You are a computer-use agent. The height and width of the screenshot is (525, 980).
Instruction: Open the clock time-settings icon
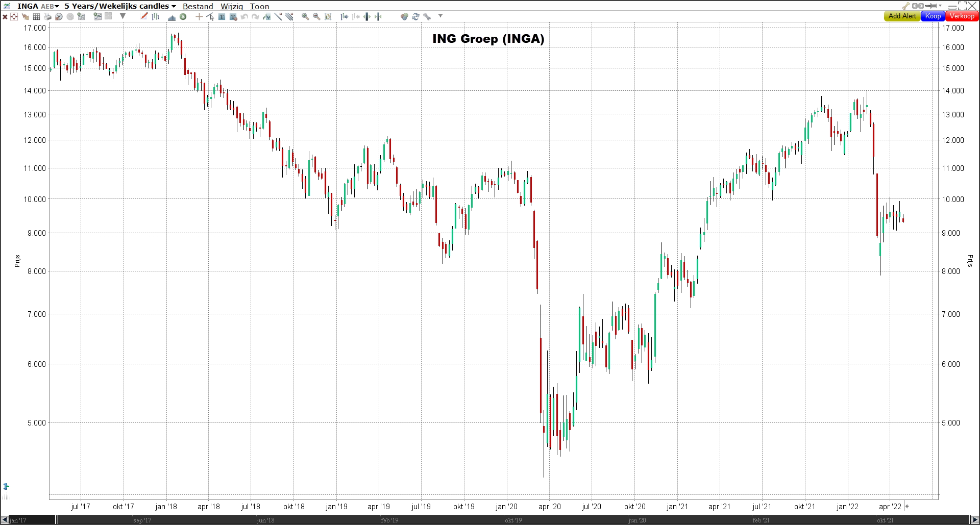click(59, 16)
